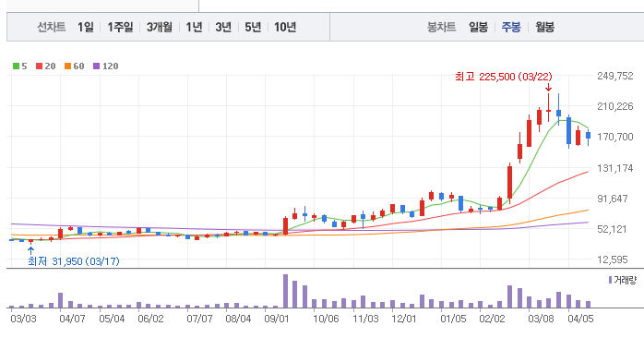Viewport: 644px width, 338px height.
Task: Click the 52,121 price axis label
Action: tap(613, 229)
